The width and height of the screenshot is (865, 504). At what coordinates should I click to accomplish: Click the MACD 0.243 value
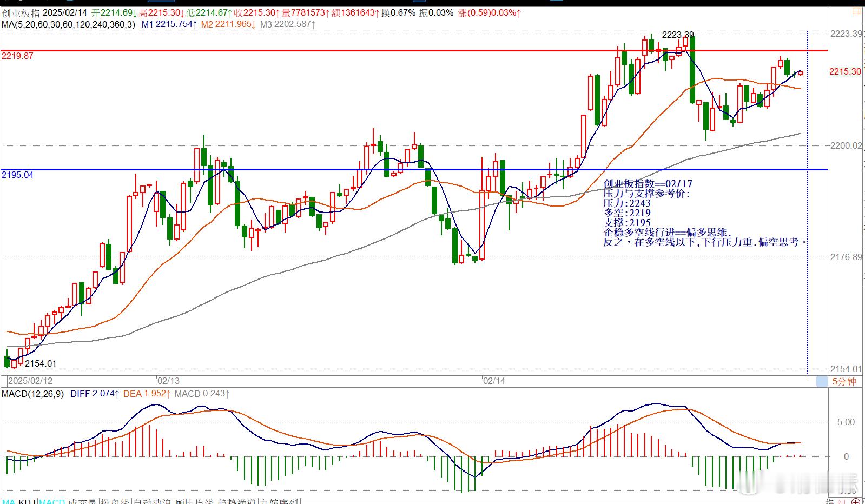pos(202,394)
